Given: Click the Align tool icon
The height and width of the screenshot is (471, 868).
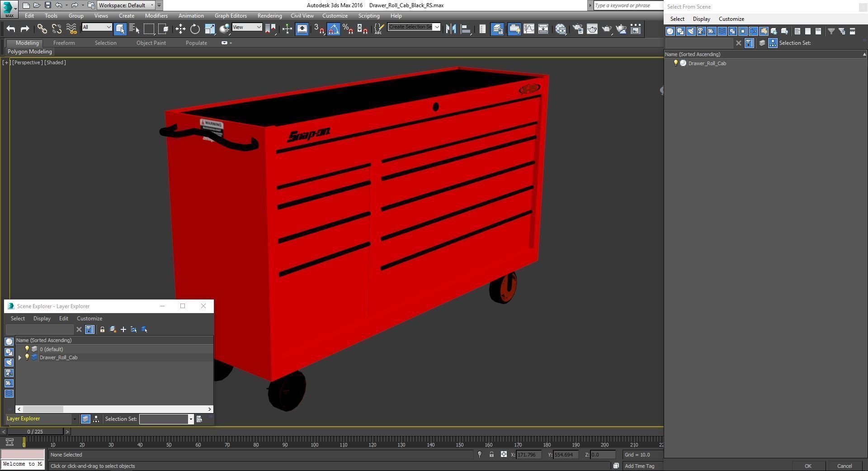Looking at the screenshot, I should (465, 29).
